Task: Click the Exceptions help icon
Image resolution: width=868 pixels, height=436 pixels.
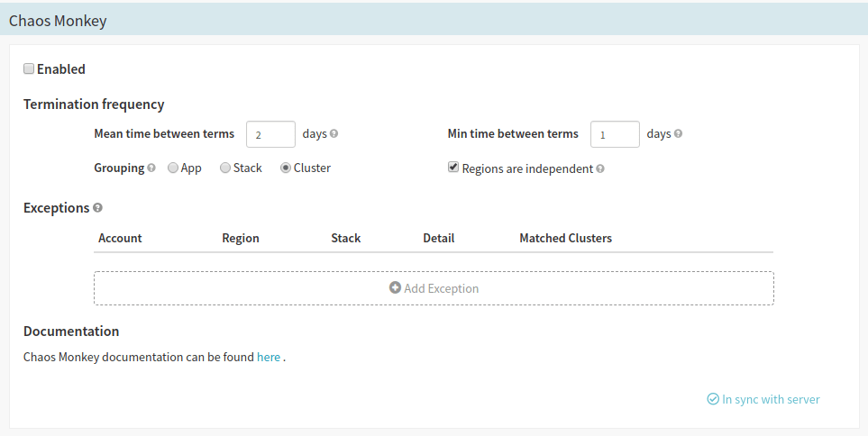Action: [97, 207]
